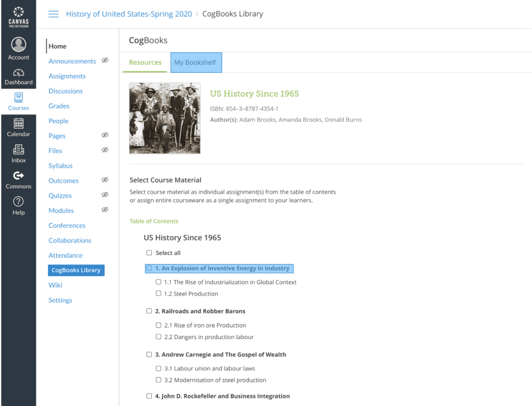532x406 pixels.
Task: Toggle the hamburger course menu icon
Action: 54,14
